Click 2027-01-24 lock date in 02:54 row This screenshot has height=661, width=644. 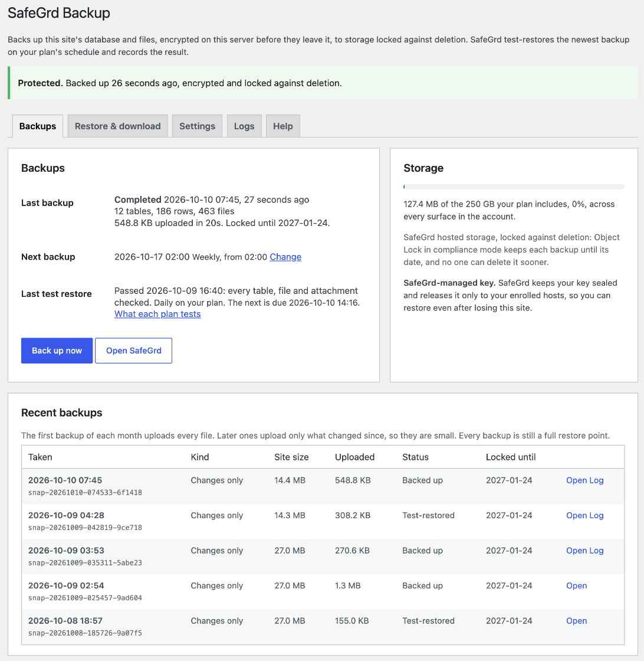click(x=509, y=585)
